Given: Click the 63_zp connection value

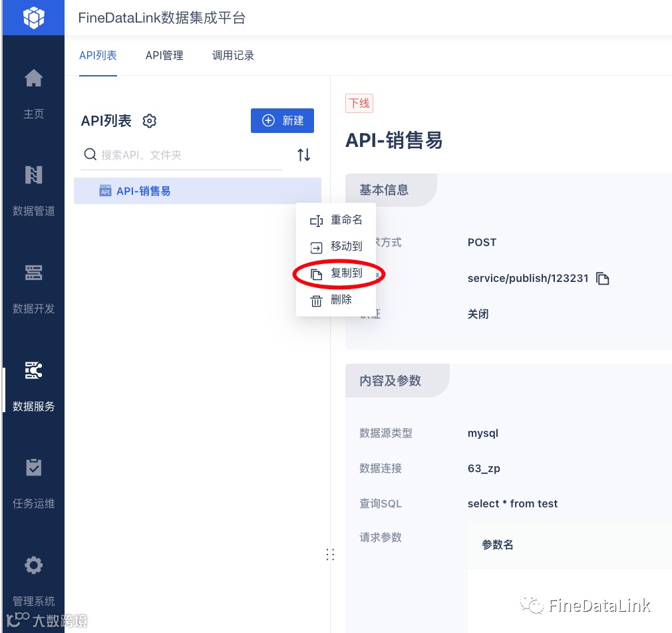Looking at the screenshot, I should click(x=484, y=469).
